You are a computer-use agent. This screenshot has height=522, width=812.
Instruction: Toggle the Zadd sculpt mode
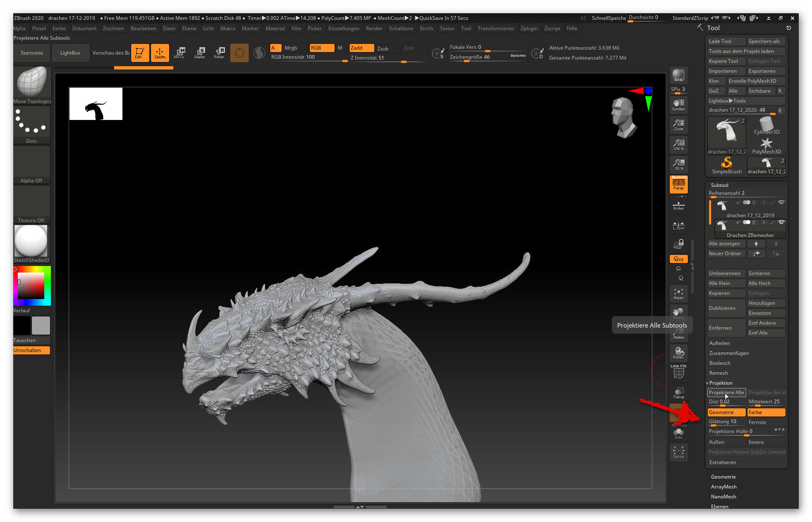point(361,48)
